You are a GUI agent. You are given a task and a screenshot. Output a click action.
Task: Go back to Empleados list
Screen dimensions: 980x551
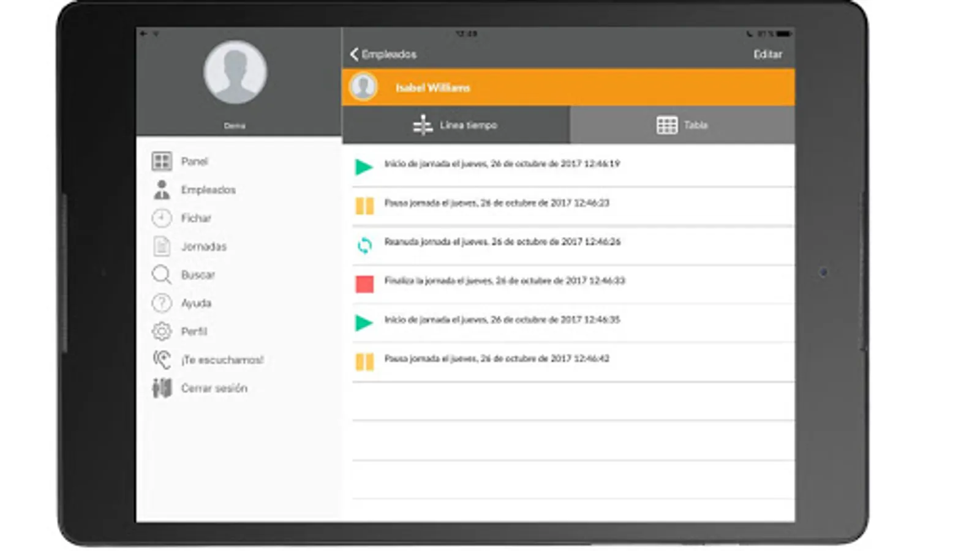pos(383,54)
